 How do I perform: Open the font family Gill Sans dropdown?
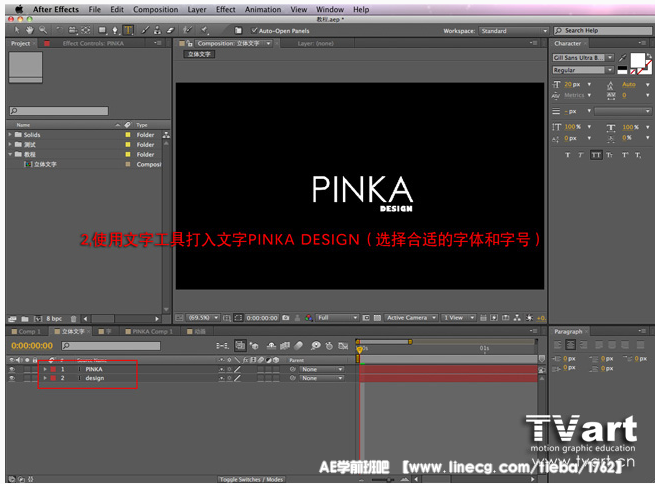click(x=583, y=58)
